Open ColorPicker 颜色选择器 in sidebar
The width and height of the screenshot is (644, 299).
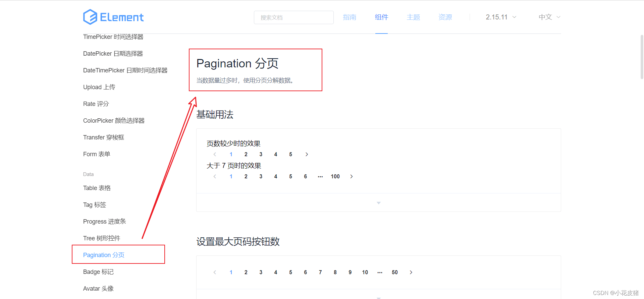[x=114, y=121]
